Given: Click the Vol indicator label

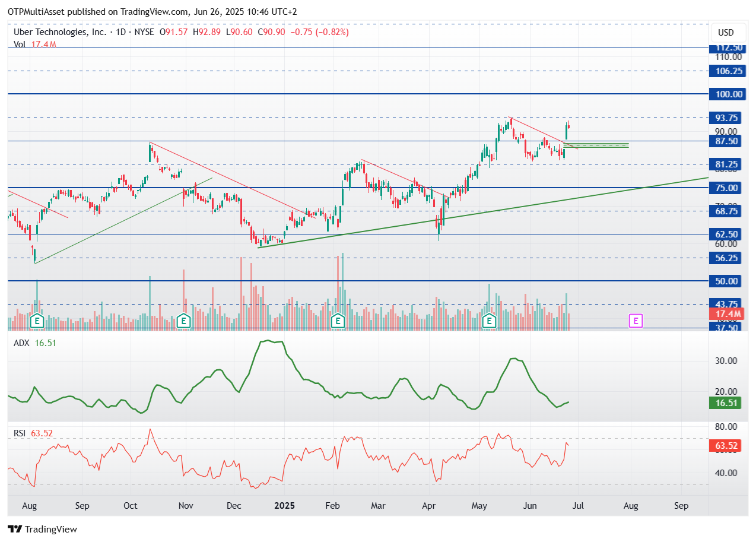Looking at the screenshot, I should 20,44.
